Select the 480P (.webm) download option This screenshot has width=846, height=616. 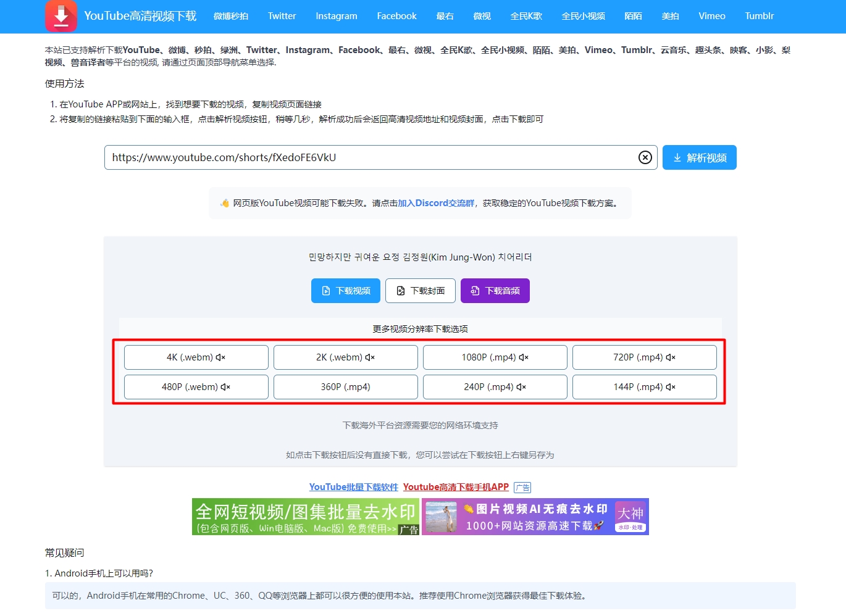196,387
